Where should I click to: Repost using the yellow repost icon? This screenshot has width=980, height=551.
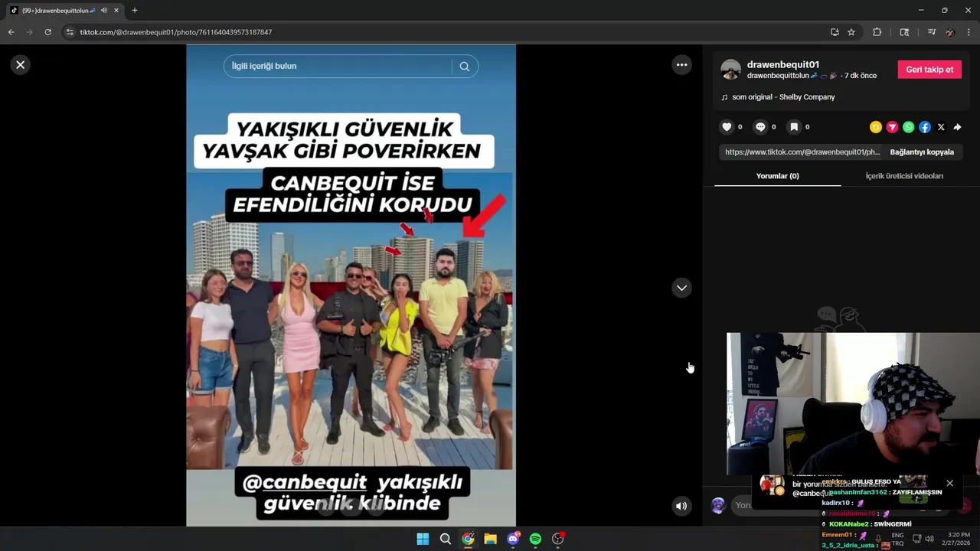tap(876, 127)
